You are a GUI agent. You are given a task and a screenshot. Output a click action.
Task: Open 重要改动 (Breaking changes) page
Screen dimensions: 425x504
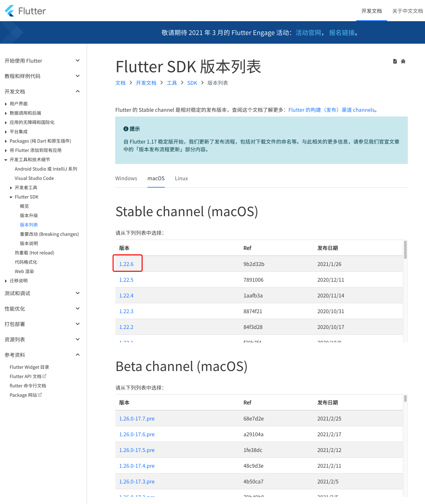click(x=49, y=234)
